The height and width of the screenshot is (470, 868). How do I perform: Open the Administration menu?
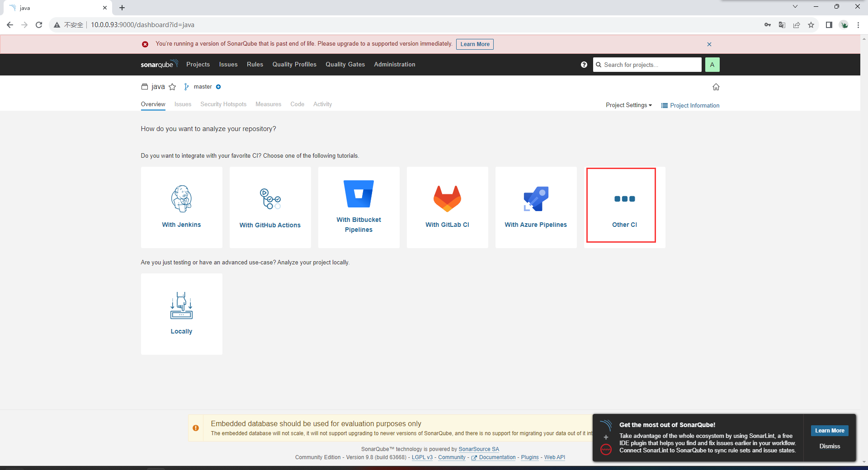point(395,64)
